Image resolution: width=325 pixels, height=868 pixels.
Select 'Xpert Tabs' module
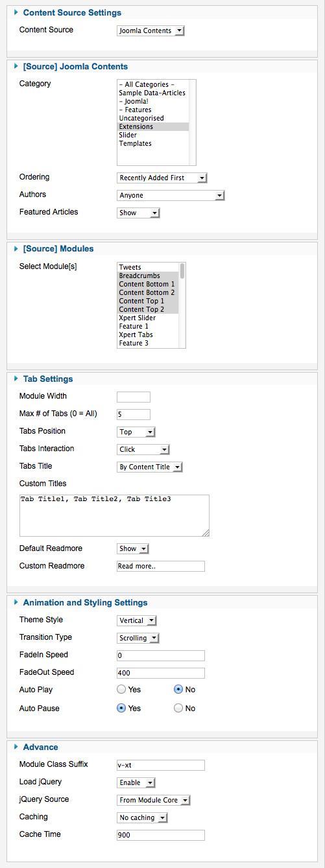coord(148,334)
